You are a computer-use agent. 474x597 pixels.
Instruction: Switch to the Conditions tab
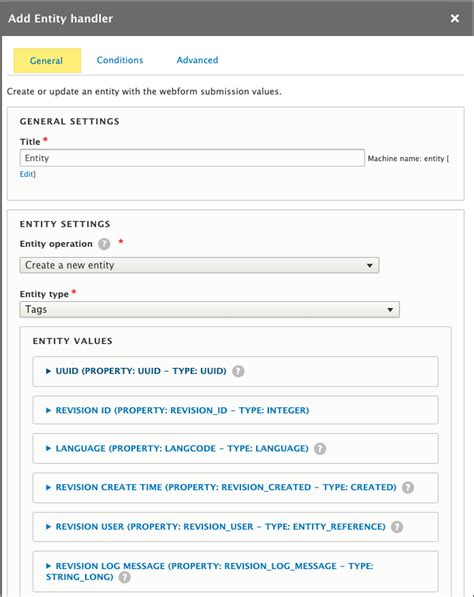(x=120, y=60)
